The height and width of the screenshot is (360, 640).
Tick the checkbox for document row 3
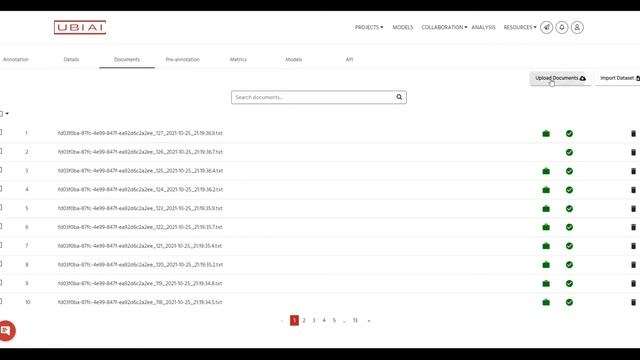pyautogui.click(x=1, y=170)
